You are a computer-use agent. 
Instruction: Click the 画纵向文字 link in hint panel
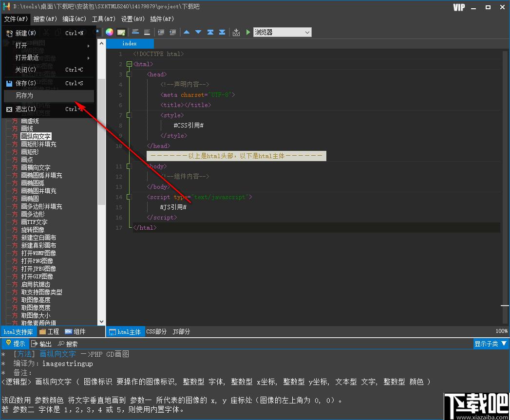[x=57, y=354]
